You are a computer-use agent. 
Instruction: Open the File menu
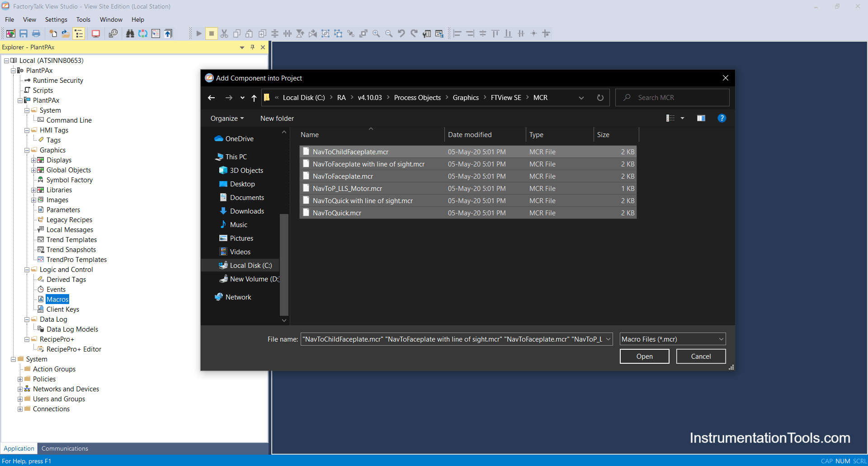pos(9,19)
